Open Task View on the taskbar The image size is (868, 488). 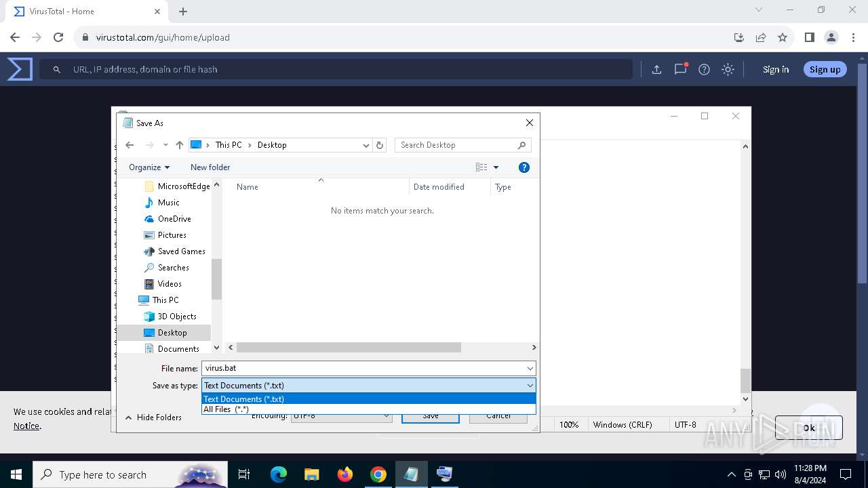pos(244,474)
